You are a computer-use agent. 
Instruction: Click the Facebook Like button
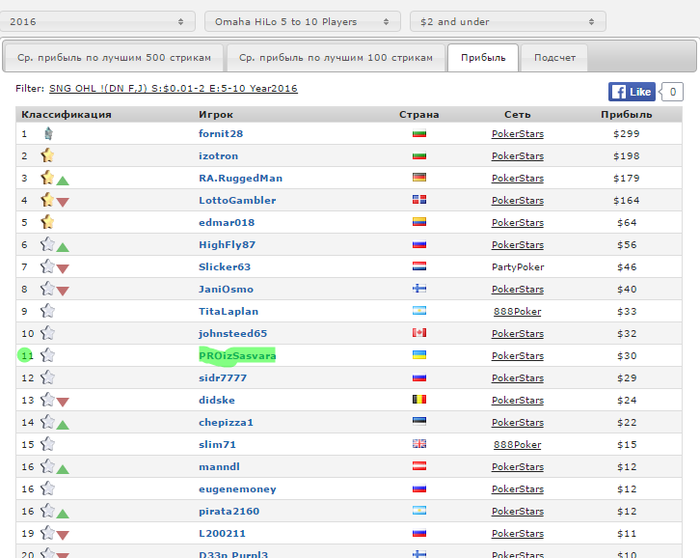pyautogui.click(x=632, y=92)
